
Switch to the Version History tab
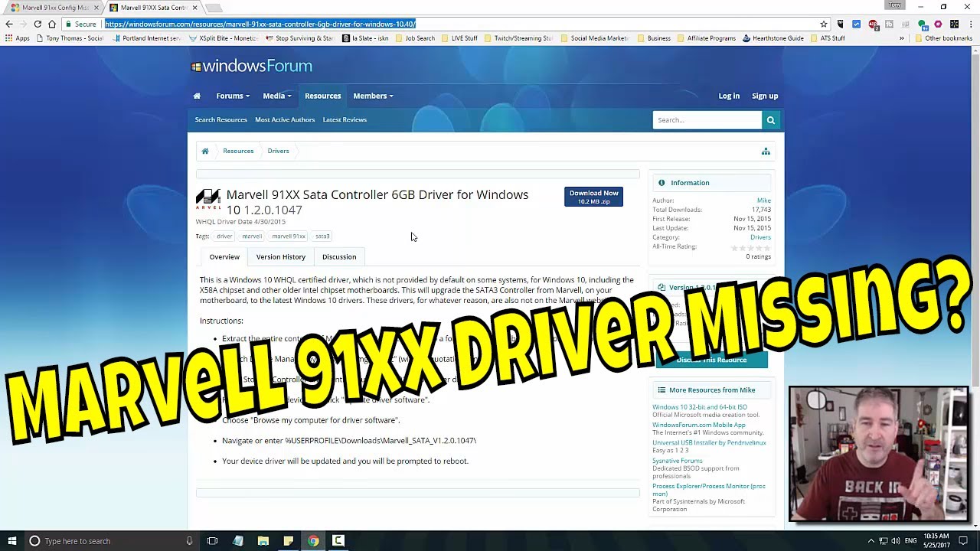(x=281, y=257)
